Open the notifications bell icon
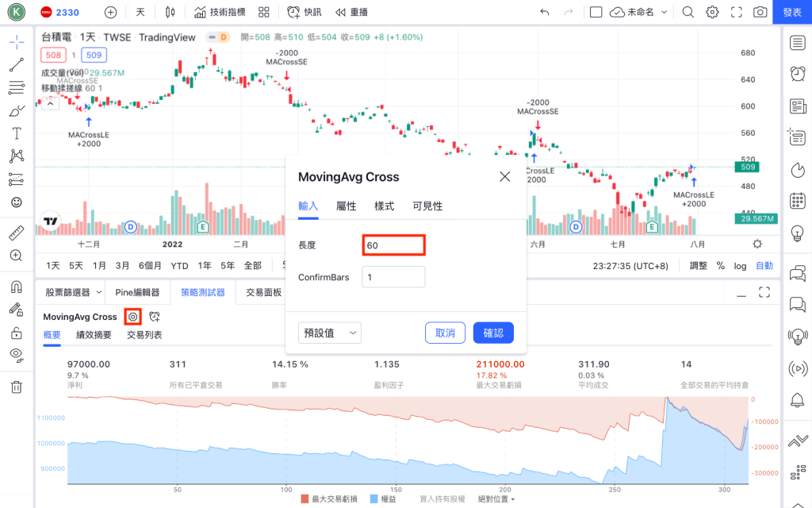Image resolution: width=812 pixels, height=508 pixels. 798,400
